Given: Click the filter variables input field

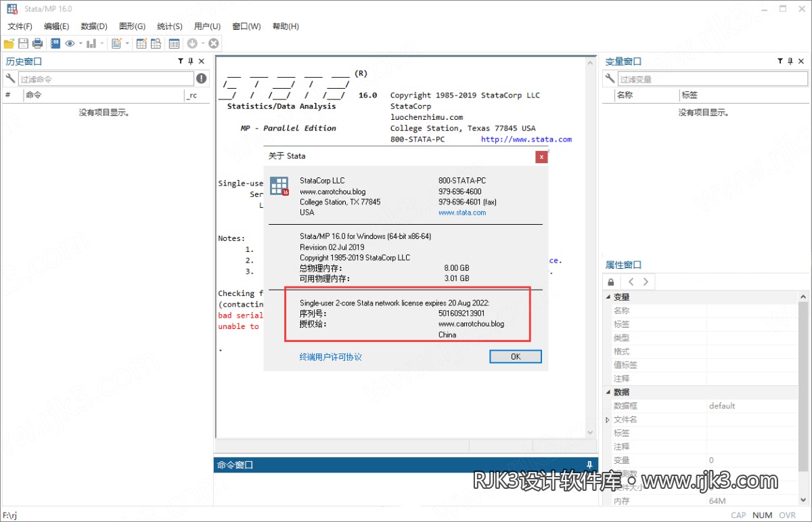Looking at the screenshot, I should [x=712, y=79].
